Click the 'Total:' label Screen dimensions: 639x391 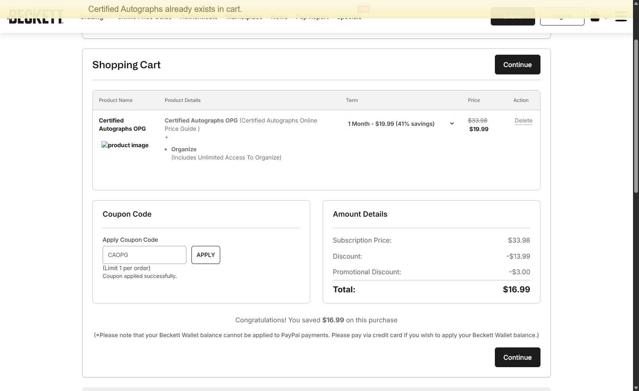click(344, 289)
